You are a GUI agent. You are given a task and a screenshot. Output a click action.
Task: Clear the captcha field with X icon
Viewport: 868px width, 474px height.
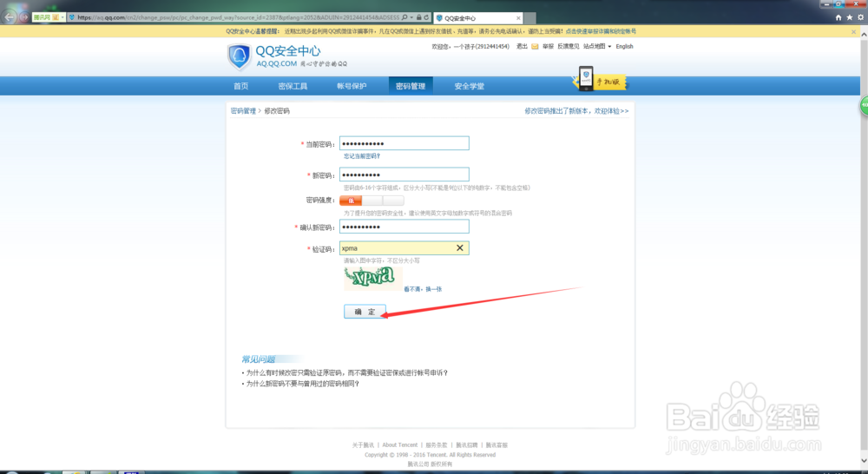pos(459,248)
